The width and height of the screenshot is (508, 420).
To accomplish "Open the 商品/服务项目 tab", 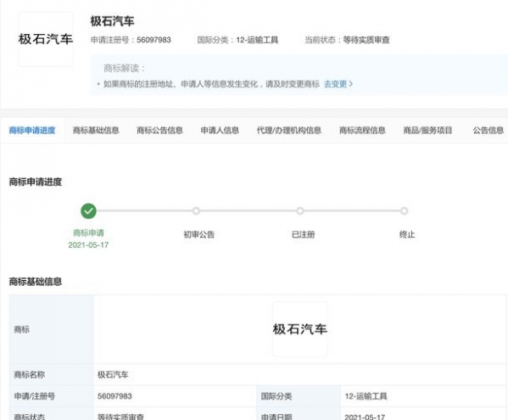I will point(427,131).
